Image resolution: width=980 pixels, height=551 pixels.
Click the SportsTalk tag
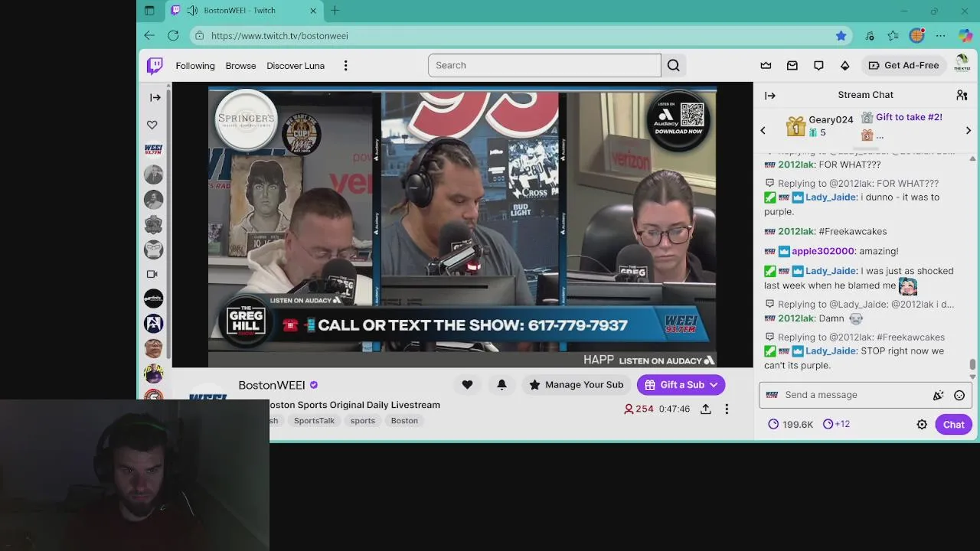[x=314, y=421]
